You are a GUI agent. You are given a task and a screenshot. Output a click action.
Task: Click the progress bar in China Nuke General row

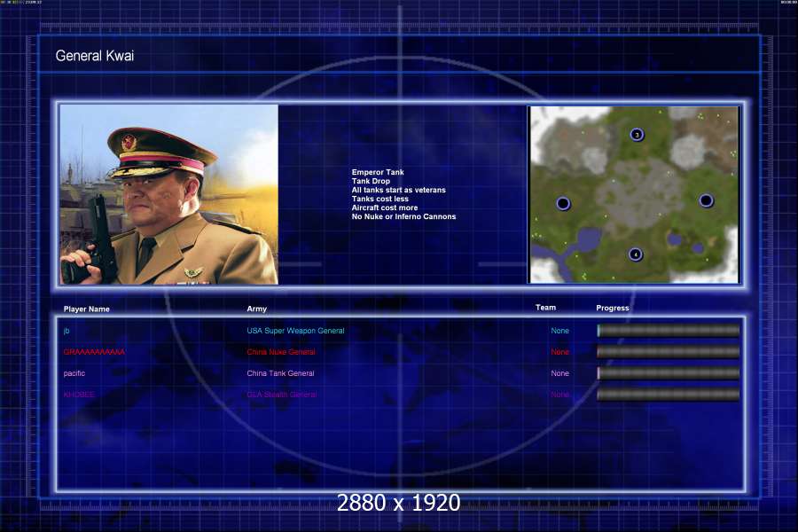click(x=669, y=352)
